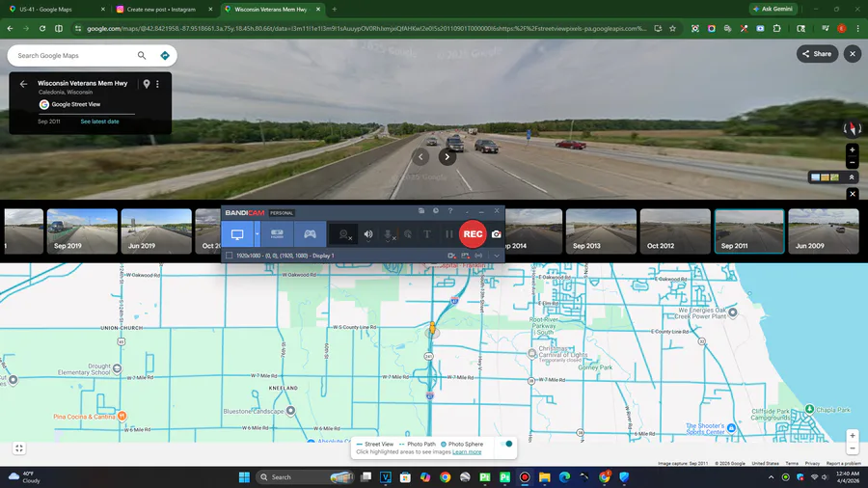Open Chrome three-dot menu

[858, 28]
